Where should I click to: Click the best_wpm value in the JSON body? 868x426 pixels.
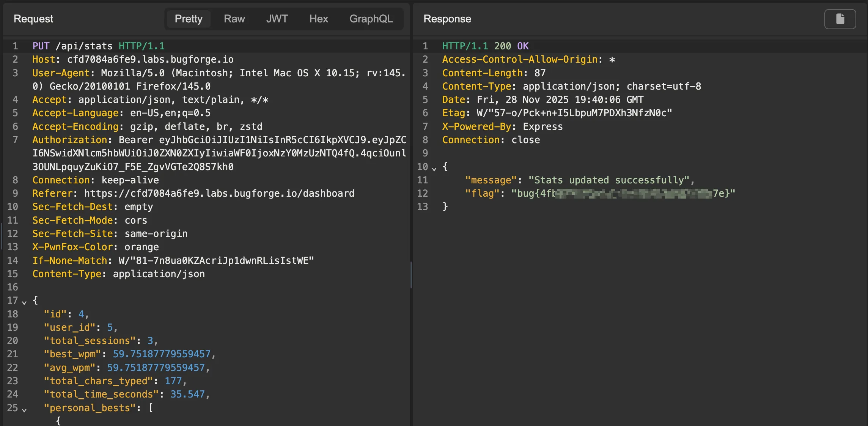pos(161,354)
